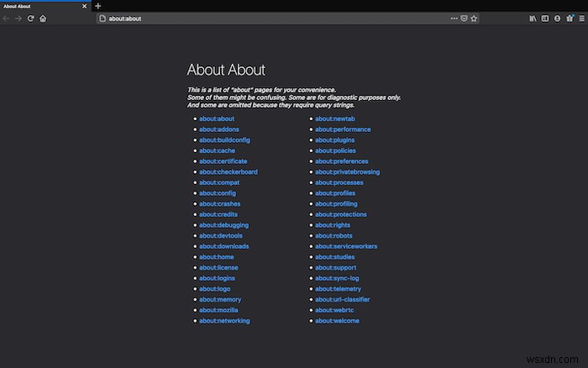This screenshot has width=588, height=368.
Task: Open the about:support link
Action: 336,268
